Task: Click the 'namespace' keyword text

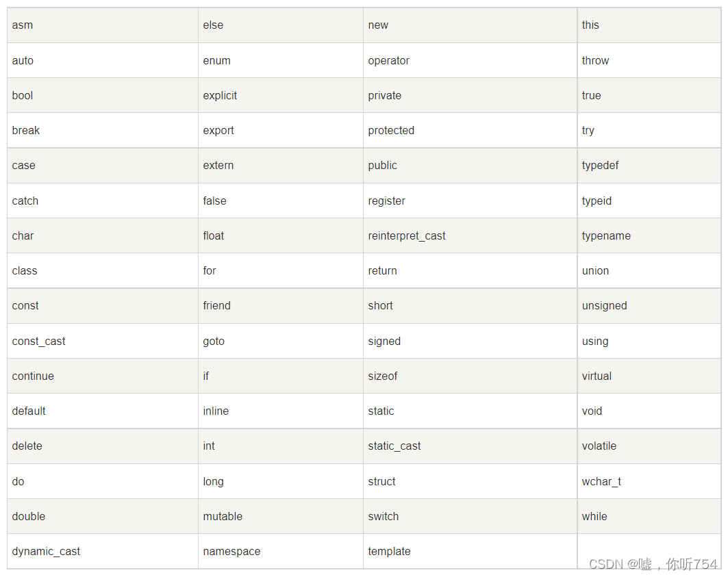Action: pos(231,551)
